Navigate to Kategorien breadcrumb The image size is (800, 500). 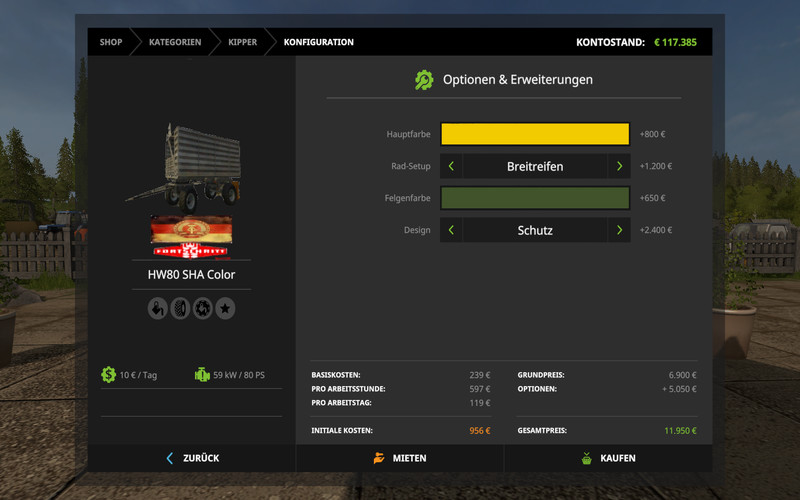coord(175,42)
